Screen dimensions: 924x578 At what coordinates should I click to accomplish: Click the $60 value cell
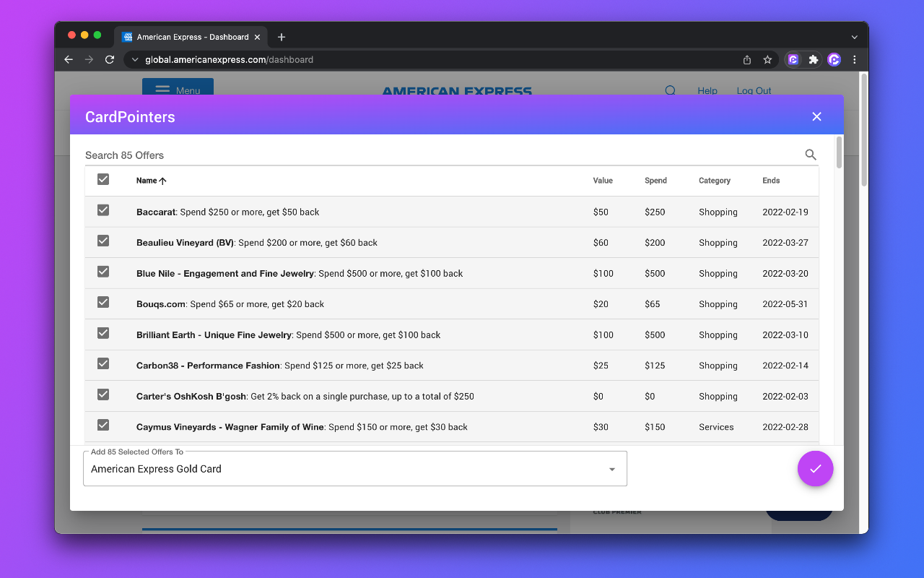[x=601, y=243]
